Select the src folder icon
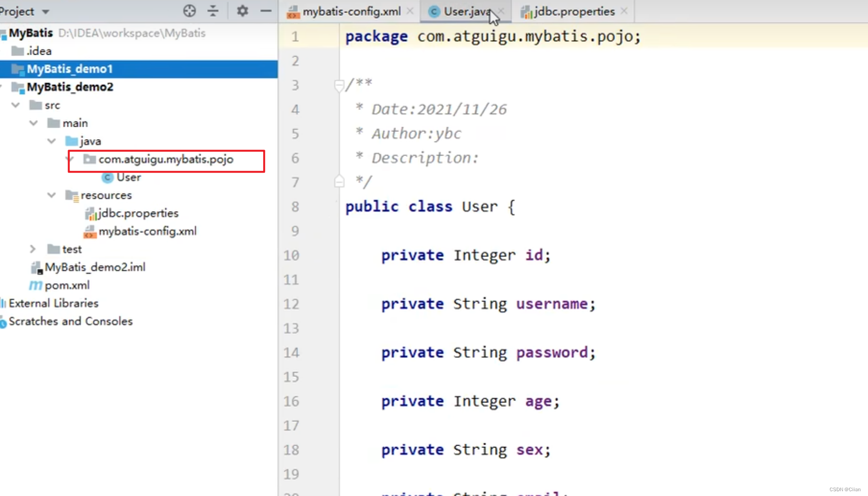The height and width of the screenshot is (496, 868). point(36,105)
